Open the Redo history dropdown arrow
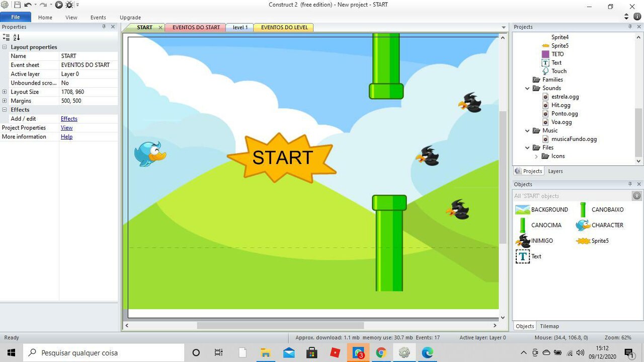644x362 pixels. (51, 5)
